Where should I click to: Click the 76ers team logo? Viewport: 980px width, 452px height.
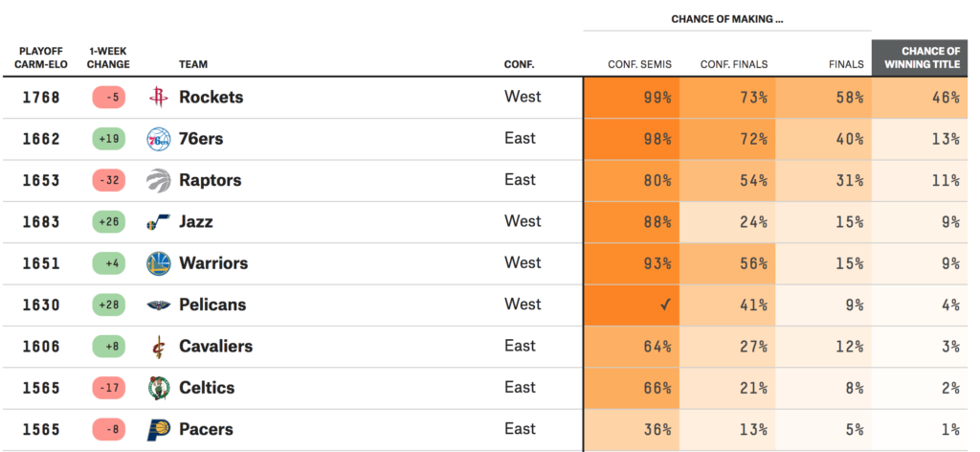click(x=158, y=139)
